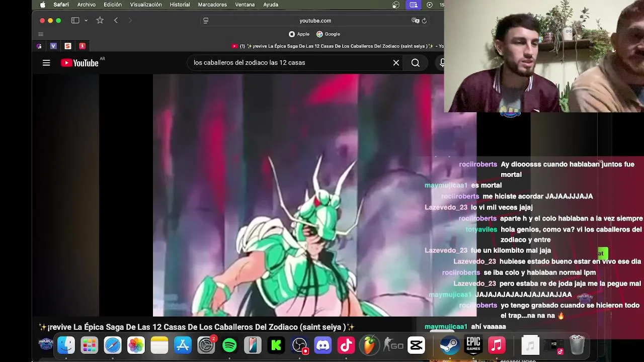
Task: Open the Apple menu
Action: click(43, 5)
